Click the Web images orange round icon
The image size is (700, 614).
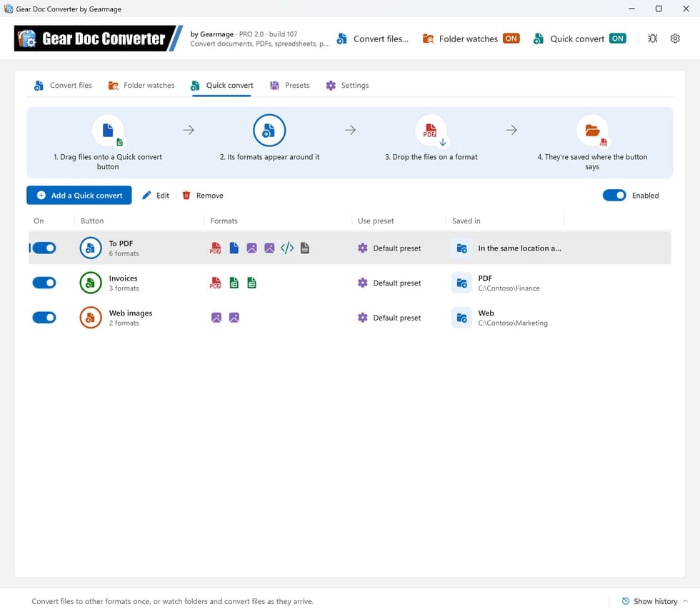tap(91, 318)
